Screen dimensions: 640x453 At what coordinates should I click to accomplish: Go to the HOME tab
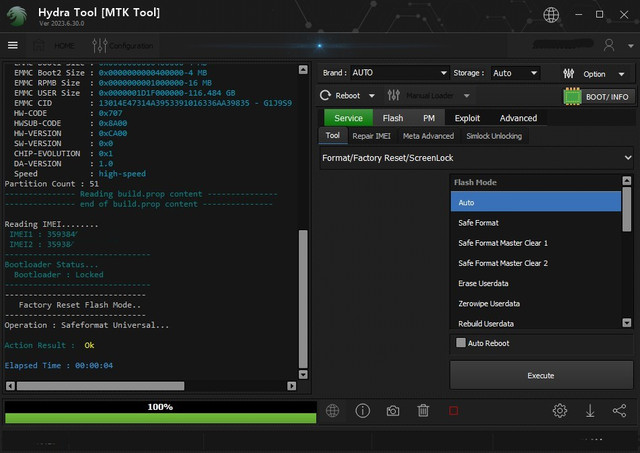click(55, 45)
